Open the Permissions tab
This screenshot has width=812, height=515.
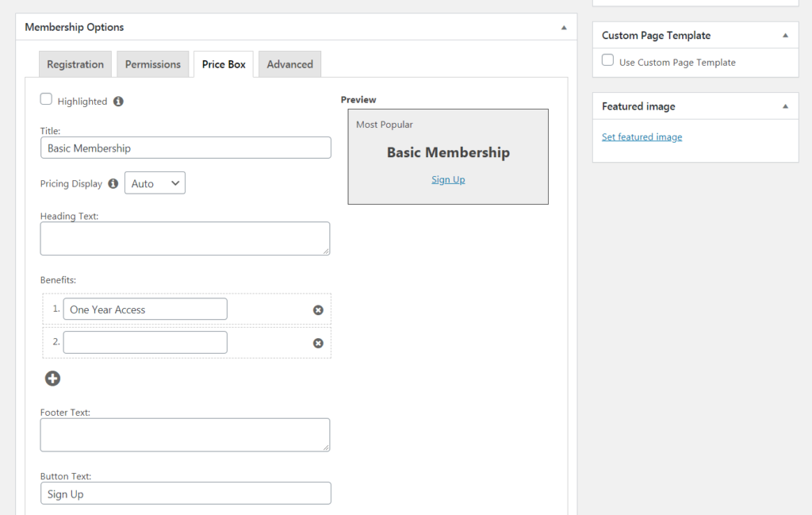(153, 64)
